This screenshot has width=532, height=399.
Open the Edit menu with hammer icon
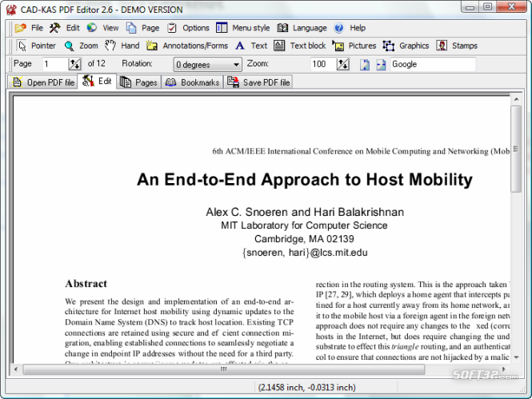coord(65,28)
